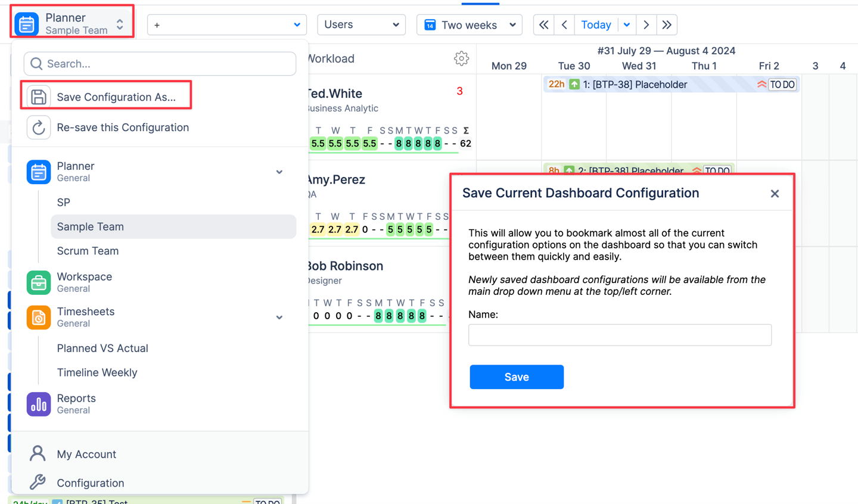Click the orange Timesheets icon
Screen dimensions: 858x504
pos(39,318)
